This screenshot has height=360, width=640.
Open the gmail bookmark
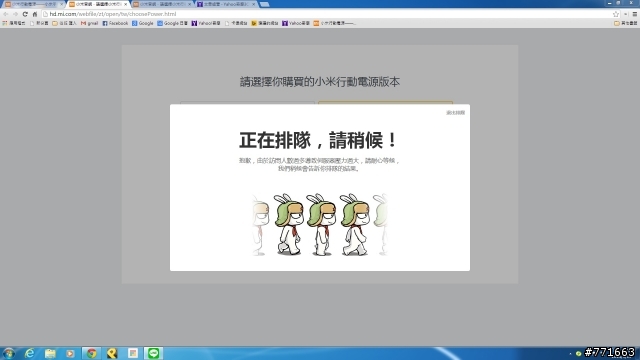(89, 23)
